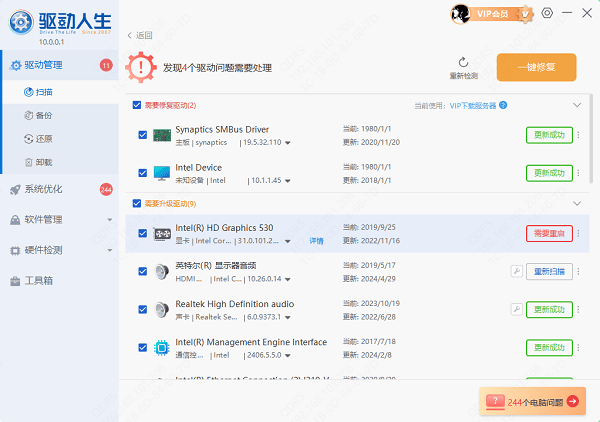This screenshot has width=600, height=422.
Task: Click the 工具箱 toolbox icon
Action: tap(15, 281)
